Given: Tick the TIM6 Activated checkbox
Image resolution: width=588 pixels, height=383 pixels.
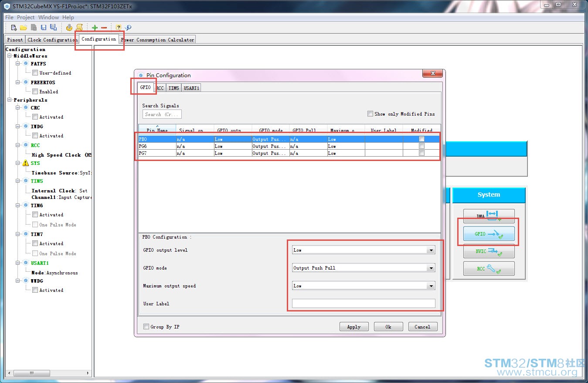Looking at the screenshot, I should pos(35,215).
